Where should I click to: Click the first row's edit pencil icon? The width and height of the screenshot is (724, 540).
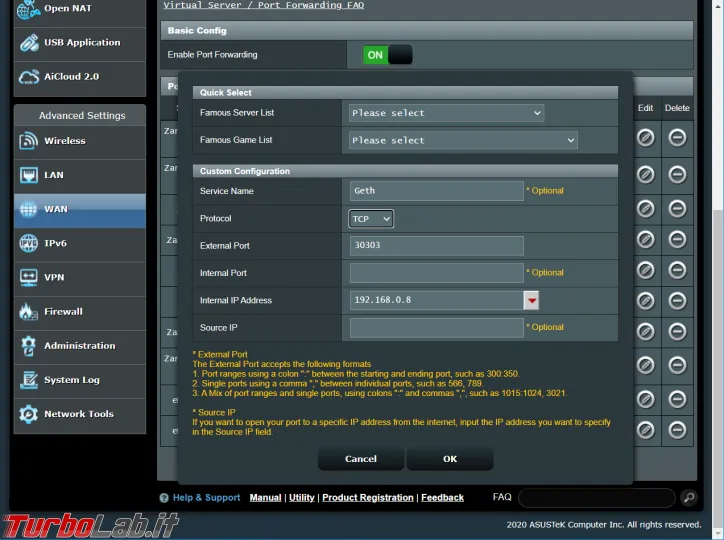point(646,137)
